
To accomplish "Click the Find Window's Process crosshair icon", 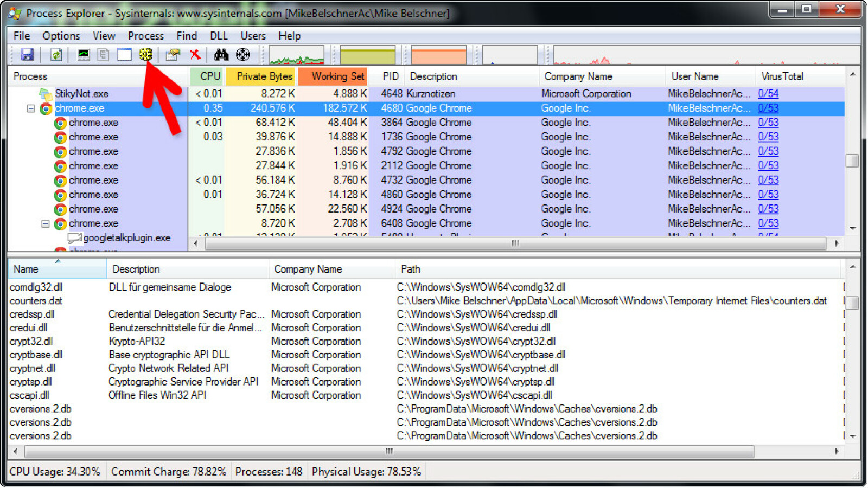I will [243, 54].
